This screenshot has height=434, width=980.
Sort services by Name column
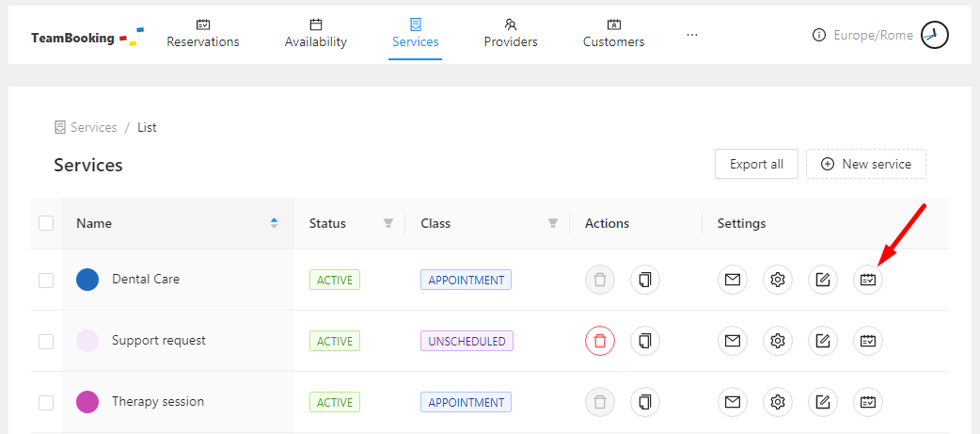pos(274,223)
